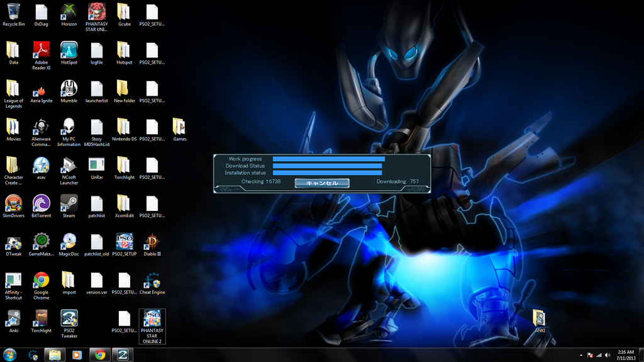Click the Installation status progress bar
The image size is (644, 362).
coord(327,173)
